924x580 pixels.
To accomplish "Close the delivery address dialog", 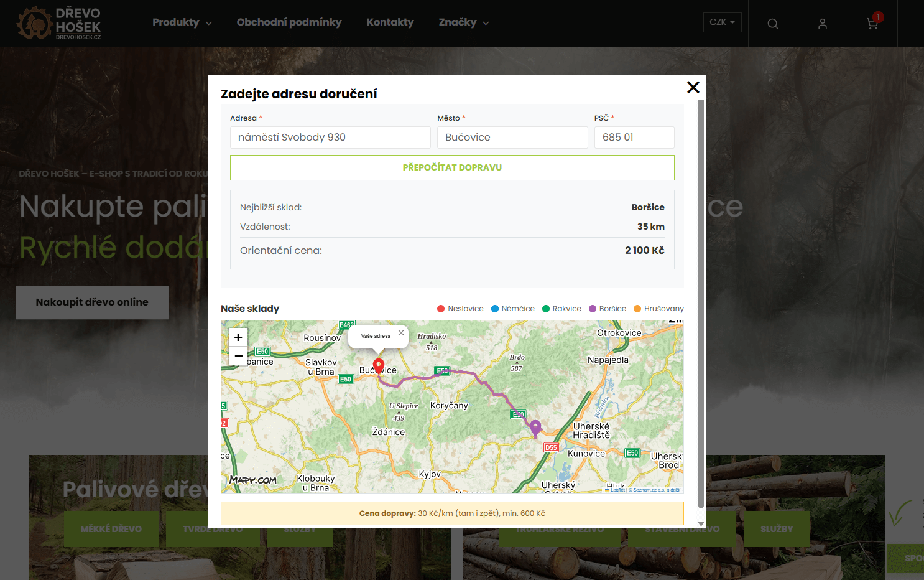I will tap(693, 88).
